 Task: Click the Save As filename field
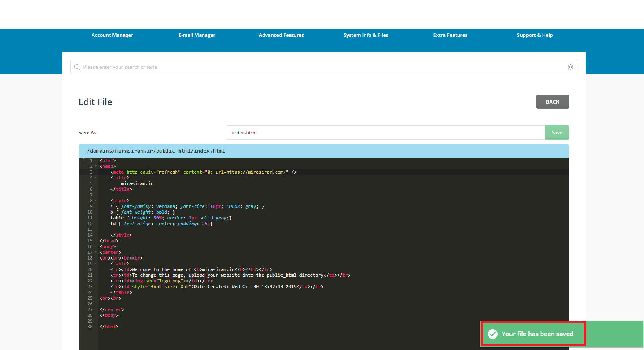385,133
